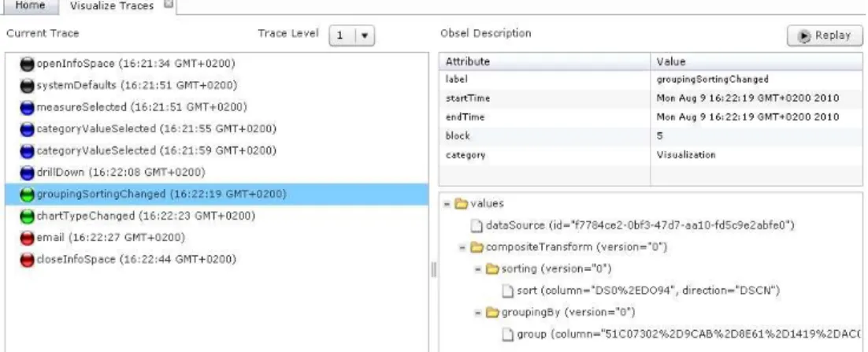Click the category attribute cell

coord(545,155)
